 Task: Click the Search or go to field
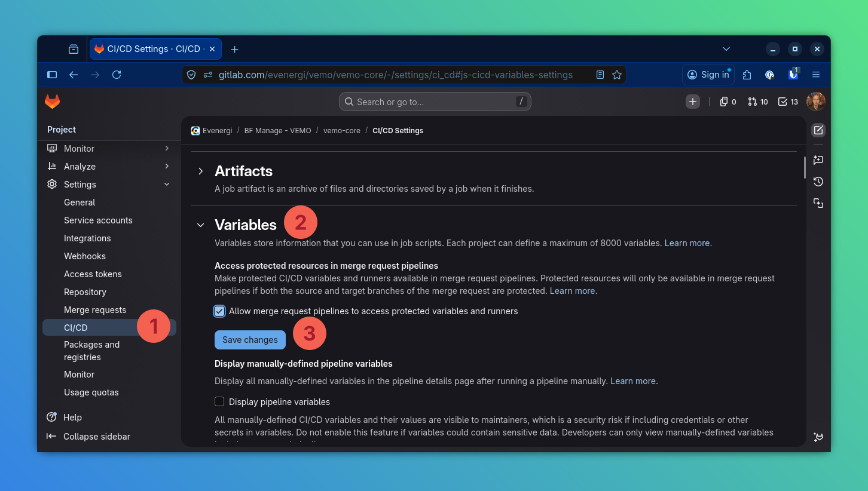pyautogui.click(x=435, y=102)
